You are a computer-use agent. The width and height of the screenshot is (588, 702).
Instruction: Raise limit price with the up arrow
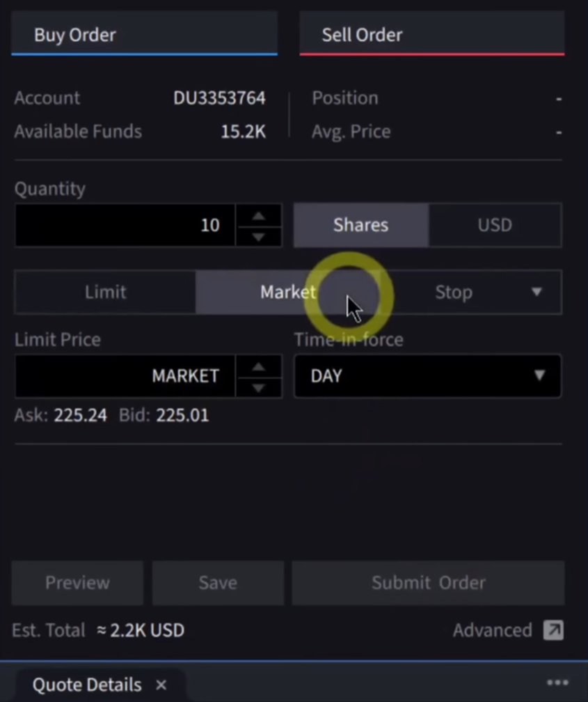259,366
